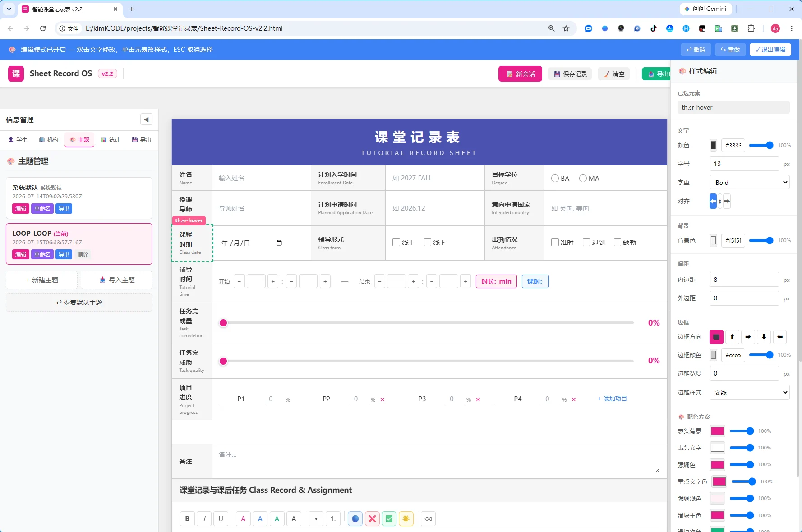Decrease the start hour with minus
Image resolution: width=802 pixels, height=532 pixels.
tap(240, 281)
